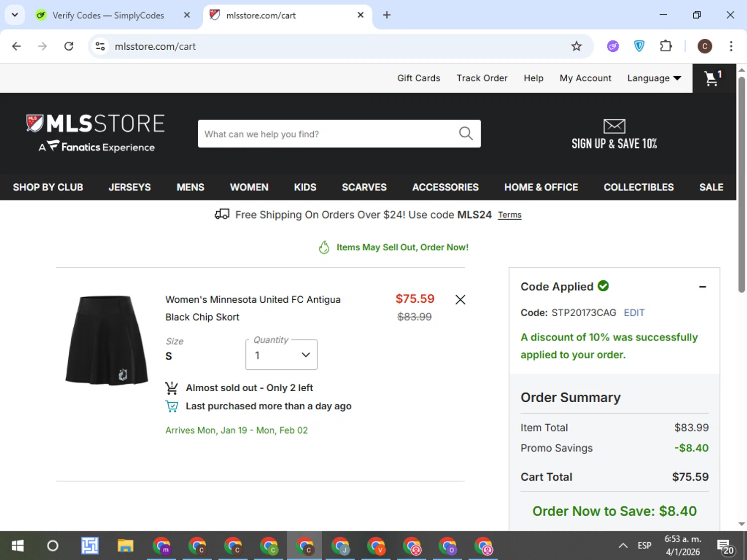Switch to Verify Codes SimplyCodes tab

click(x=108, y=15)
